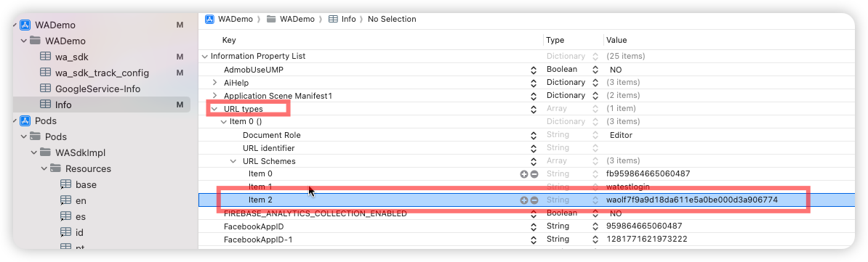
Task: Collapse the URL types array
Action: pos(214,109)
